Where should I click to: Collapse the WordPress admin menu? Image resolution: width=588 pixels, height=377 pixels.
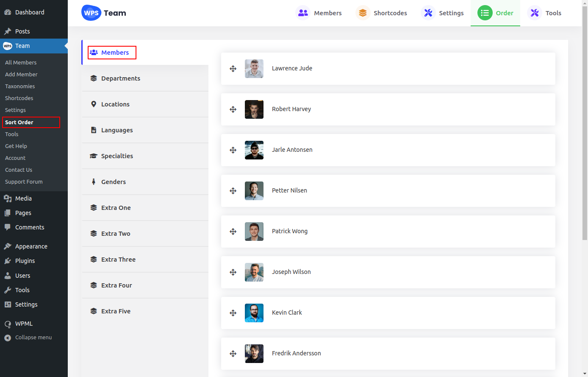point(33,338)
